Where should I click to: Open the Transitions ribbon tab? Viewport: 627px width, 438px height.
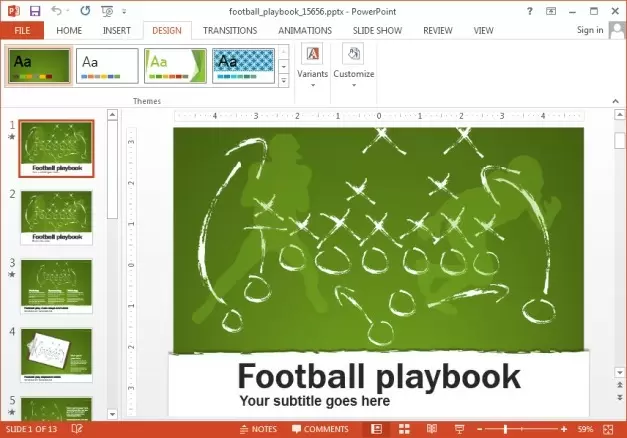[229, 31]
